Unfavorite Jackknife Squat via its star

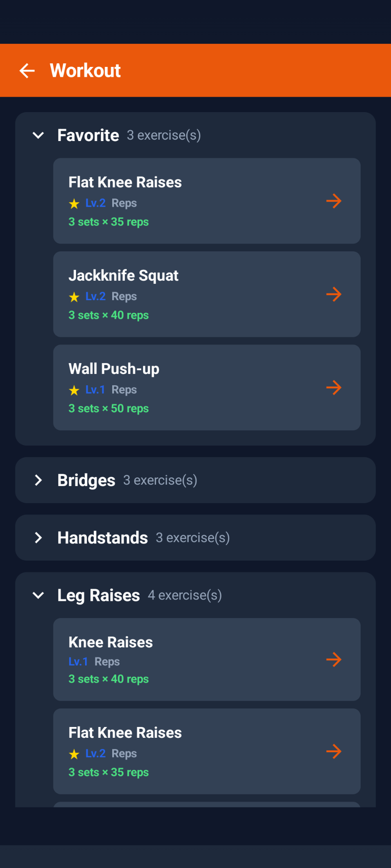pos(74,297)
